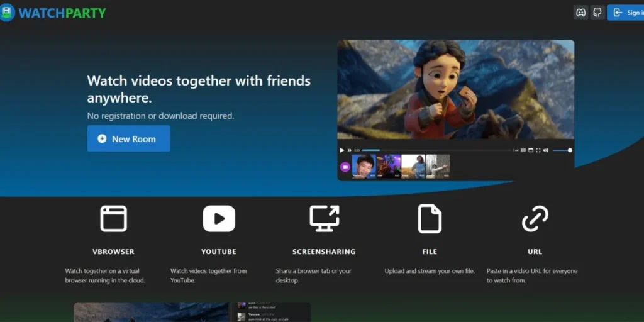The width and height of the screenshot is (644, 322).
Task: Enter fullscreen in the video player
Action: (x=538, y=150)
